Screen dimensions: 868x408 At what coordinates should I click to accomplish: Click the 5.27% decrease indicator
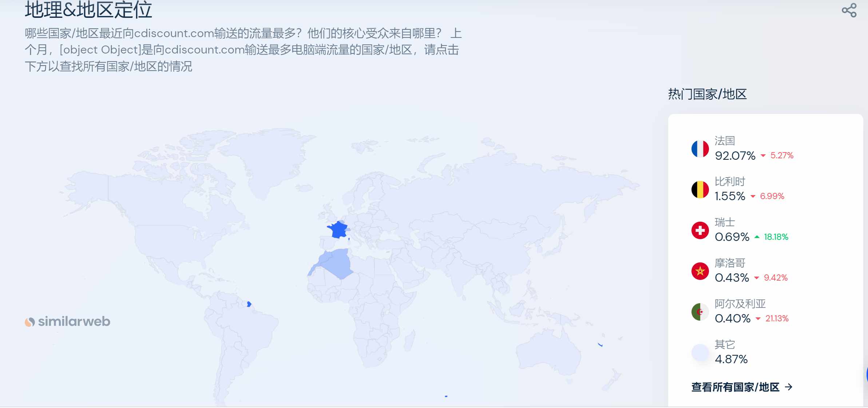pyautogui.click(x=777, y=155)
